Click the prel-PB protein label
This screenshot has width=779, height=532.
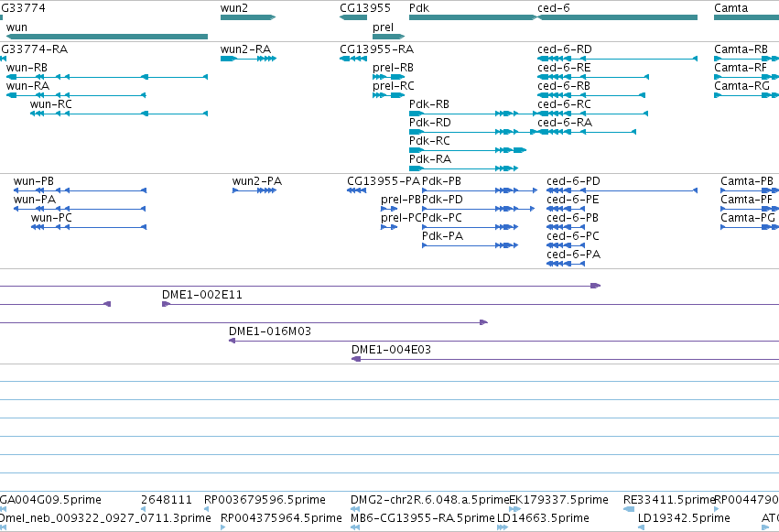tap(400, 200)
